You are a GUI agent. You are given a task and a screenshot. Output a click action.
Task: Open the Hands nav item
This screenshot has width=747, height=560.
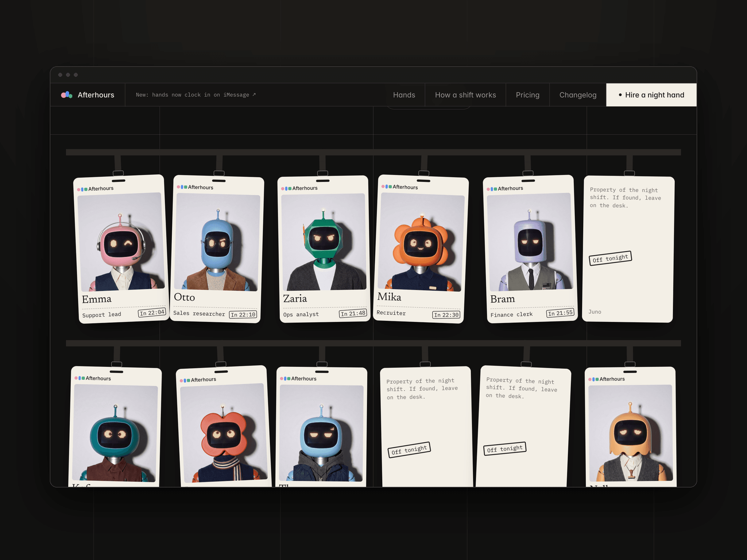(404, 95)
